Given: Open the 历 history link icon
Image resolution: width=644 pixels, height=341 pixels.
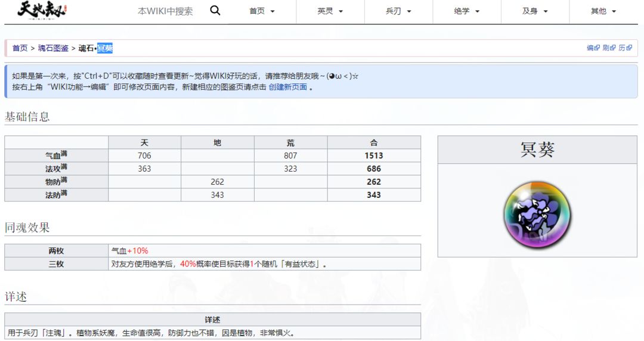Looking at the screenshot, I should (625, 48).
